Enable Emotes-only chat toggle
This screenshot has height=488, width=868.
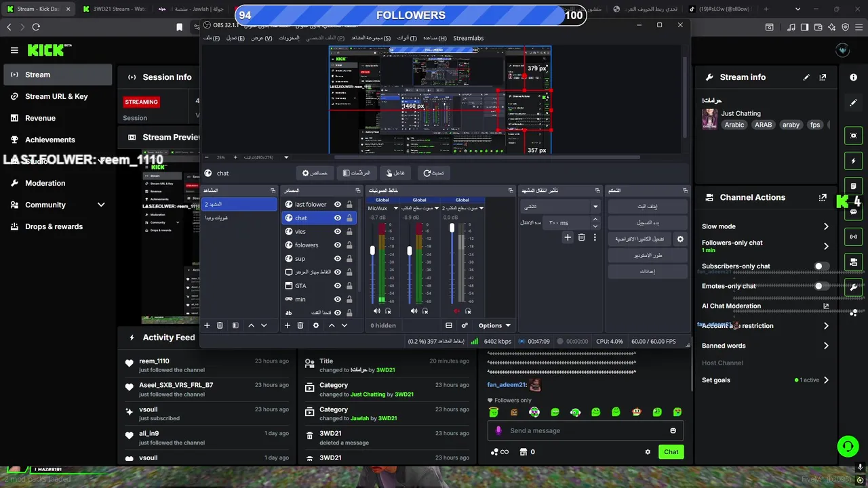[x=821, y=286]
